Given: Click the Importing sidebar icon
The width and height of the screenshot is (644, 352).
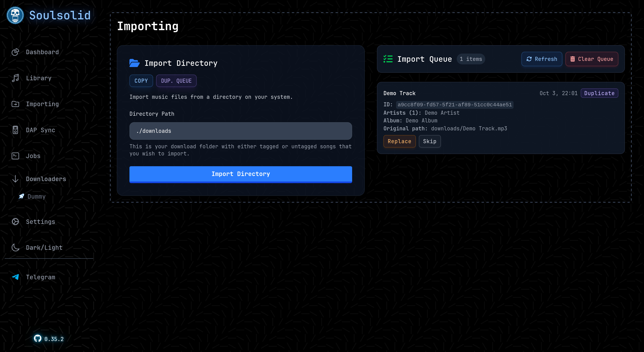Looking at the screenshot, I should click(15, 104).
